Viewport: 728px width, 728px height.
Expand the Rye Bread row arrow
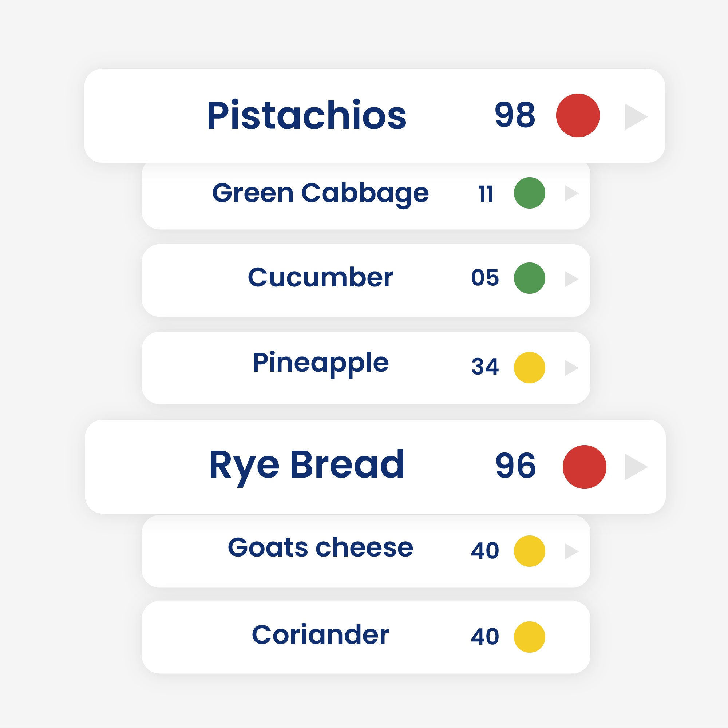635,467
